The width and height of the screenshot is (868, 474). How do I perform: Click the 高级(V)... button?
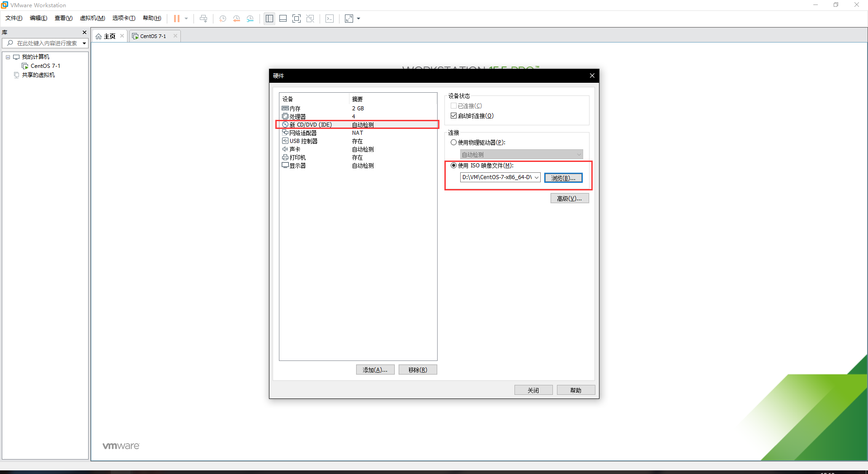tap(570, 198)
